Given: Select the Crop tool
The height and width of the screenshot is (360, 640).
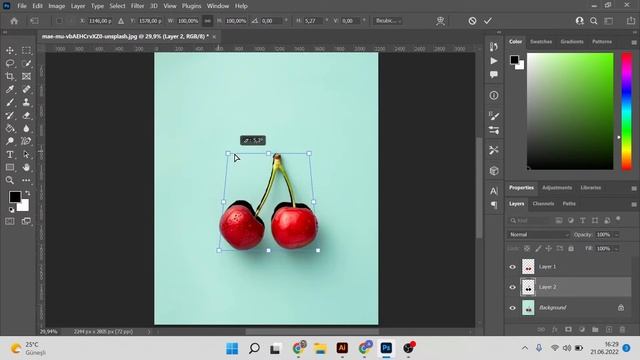Looking at the screenshot, I should [10, 76].
